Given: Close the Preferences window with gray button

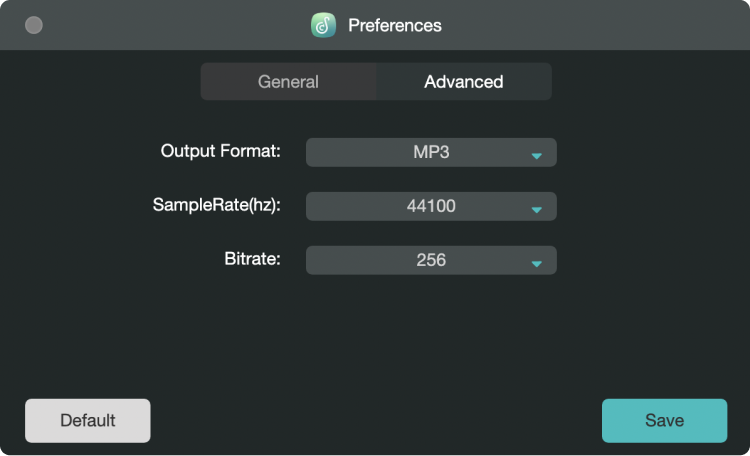Looking at the screenshot, I should [34, 25].
